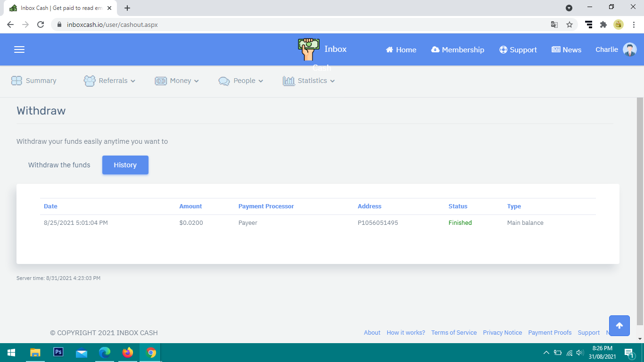The height and width of the screenshot is (362, 644).
Task: Open the Chrome tab search dropdown
Action: tap(569, 8)
